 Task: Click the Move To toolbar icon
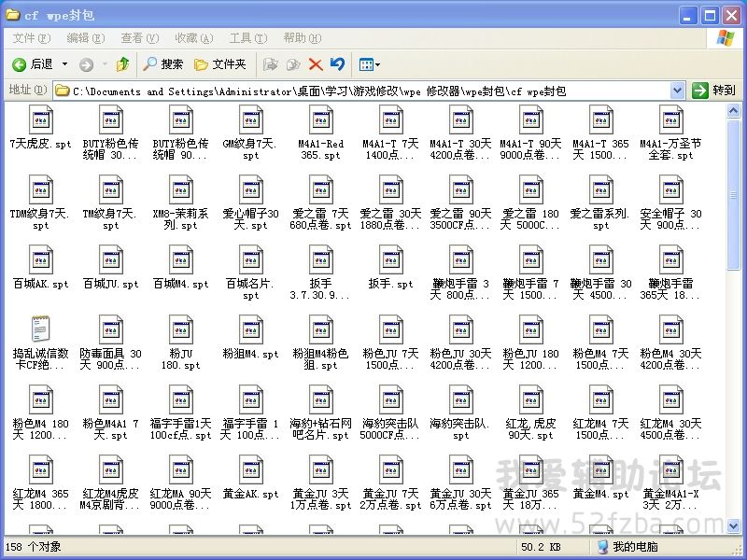click(x=271, y=64)
